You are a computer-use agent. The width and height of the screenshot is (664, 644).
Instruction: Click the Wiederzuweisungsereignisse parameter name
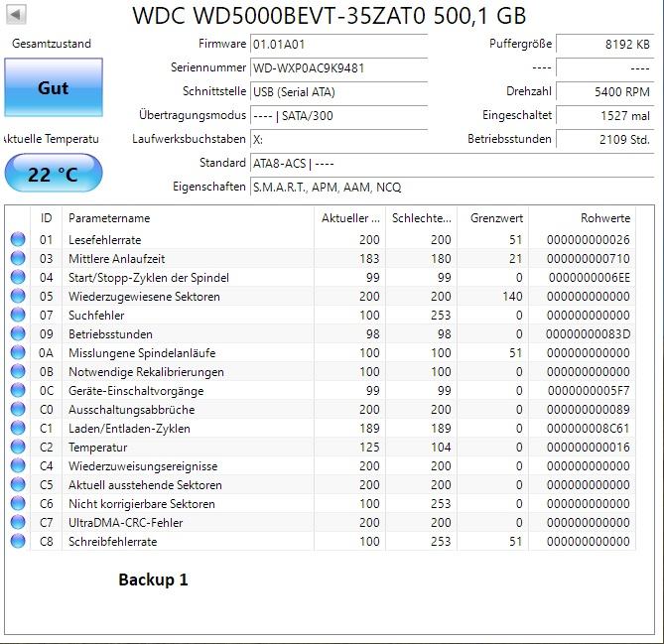click(143, 466)
